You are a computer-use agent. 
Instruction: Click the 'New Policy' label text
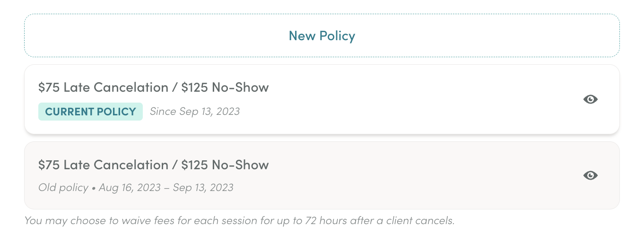322,36
